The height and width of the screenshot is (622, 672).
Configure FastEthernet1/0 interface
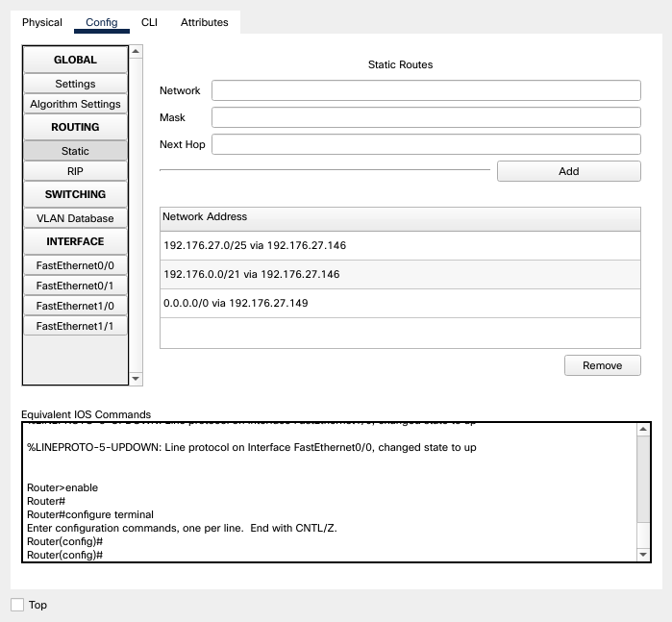coord(75,306)
